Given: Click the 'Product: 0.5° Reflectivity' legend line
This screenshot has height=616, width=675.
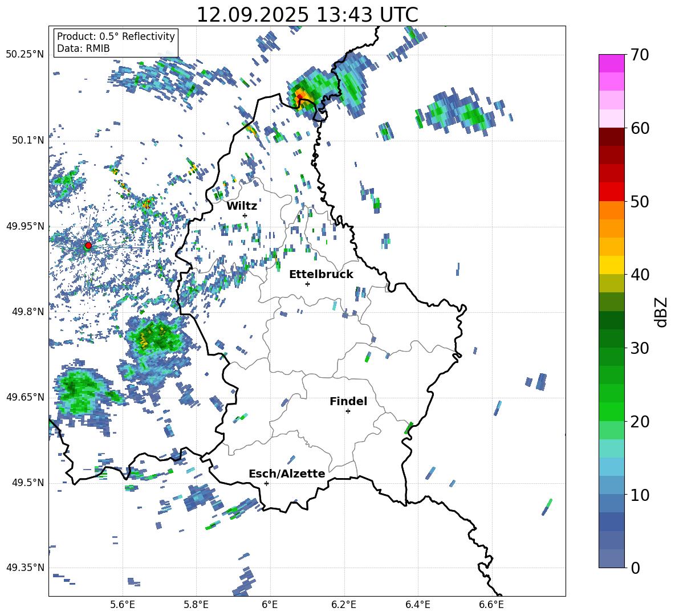Looking at the screenshot, I should pos(116,36).
